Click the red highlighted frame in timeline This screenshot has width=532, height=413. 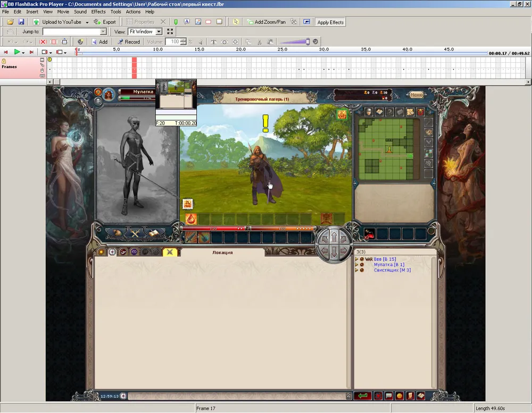[x=135, y=68]
